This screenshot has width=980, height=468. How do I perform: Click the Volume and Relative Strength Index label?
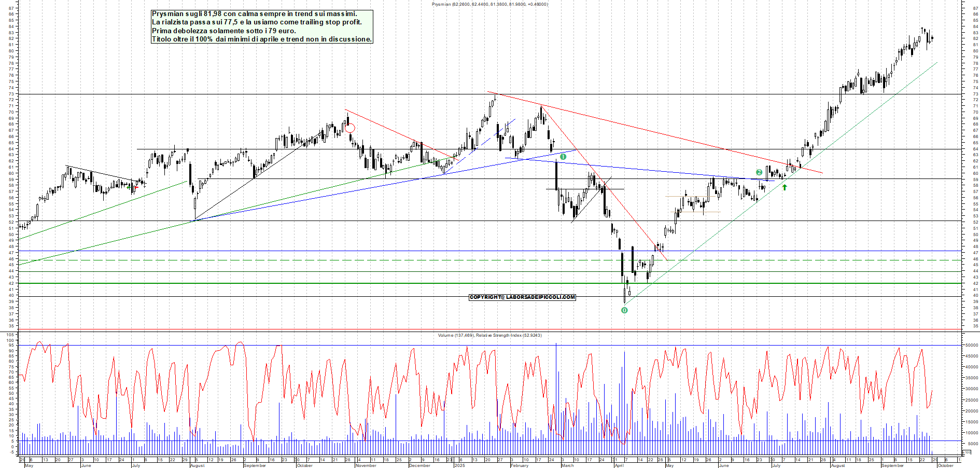[x=489, y=335]
